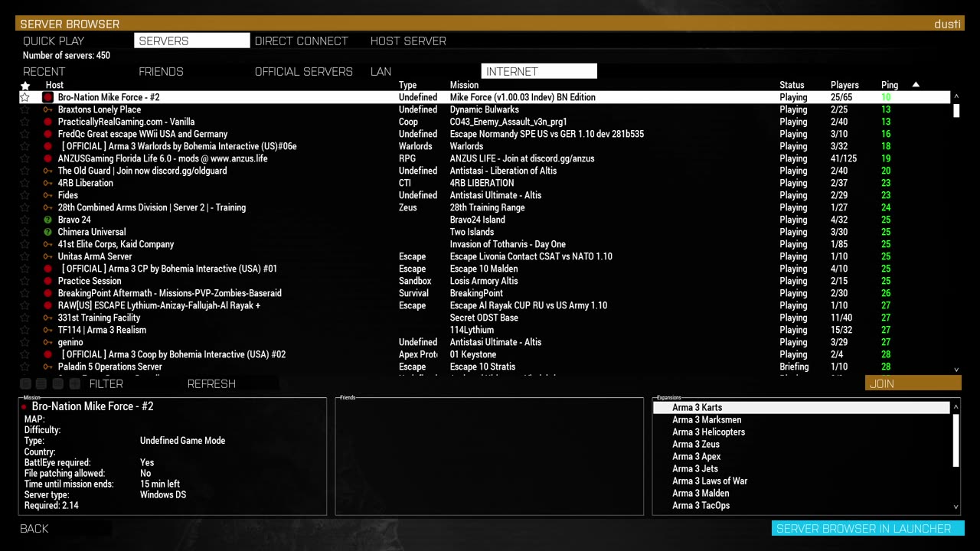Click the key icon of 28th Combined Arms Division

tap(47, 207)
